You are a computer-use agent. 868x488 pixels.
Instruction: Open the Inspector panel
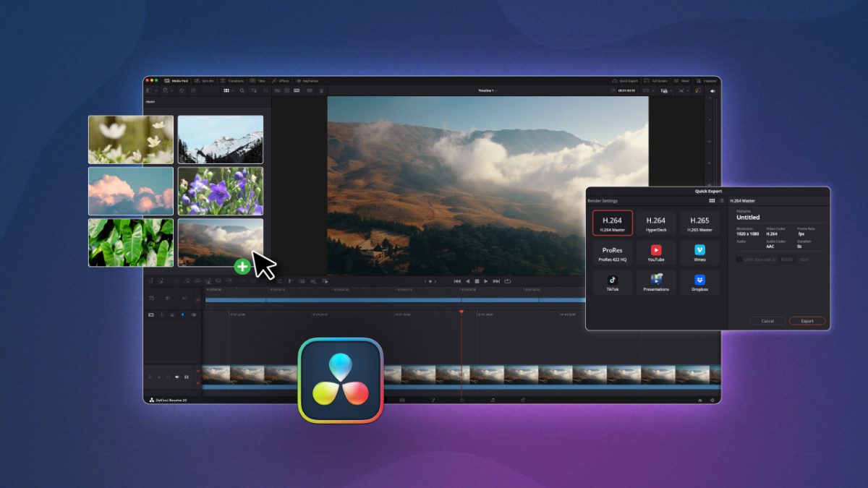click(x=705, y=80)
